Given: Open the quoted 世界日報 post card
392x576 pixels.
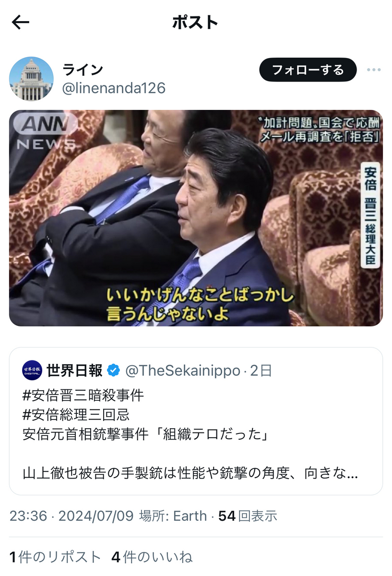Looking at the screenshot, I should [196, 421].
